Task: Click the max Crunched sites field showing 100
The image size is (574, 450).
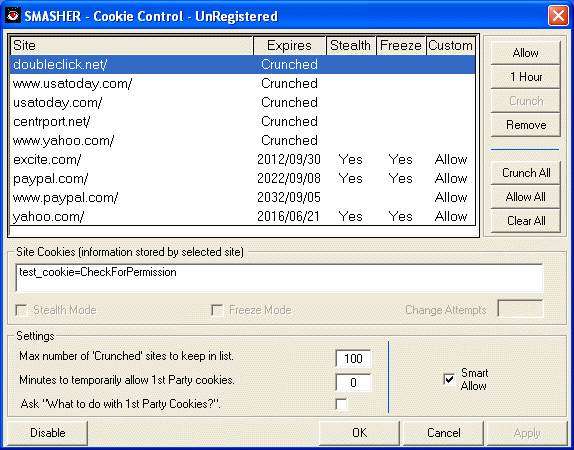Action: (x=353, y=358)
